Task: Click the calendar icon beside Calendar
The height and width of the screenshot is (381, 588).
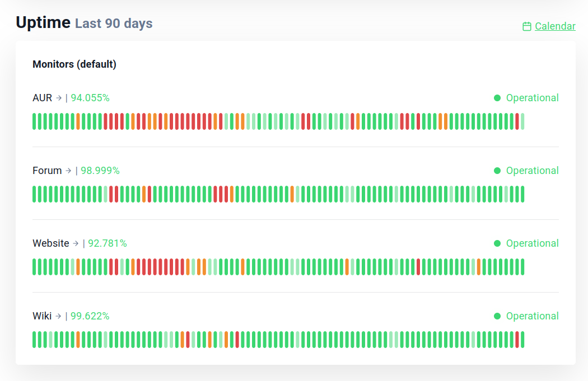Action: [x=526, y=26]
